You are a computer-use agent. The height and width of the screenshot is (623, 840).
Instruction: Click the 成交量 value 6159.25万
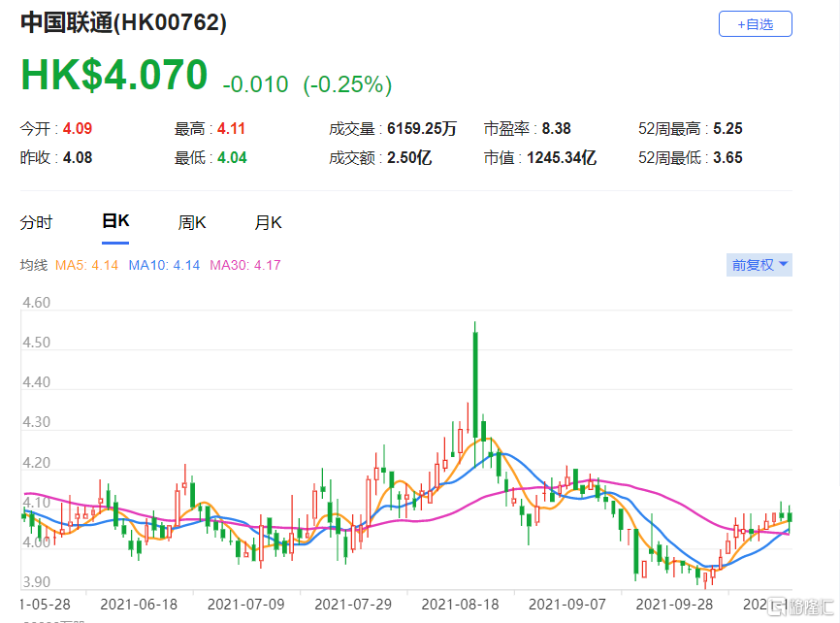422,128
